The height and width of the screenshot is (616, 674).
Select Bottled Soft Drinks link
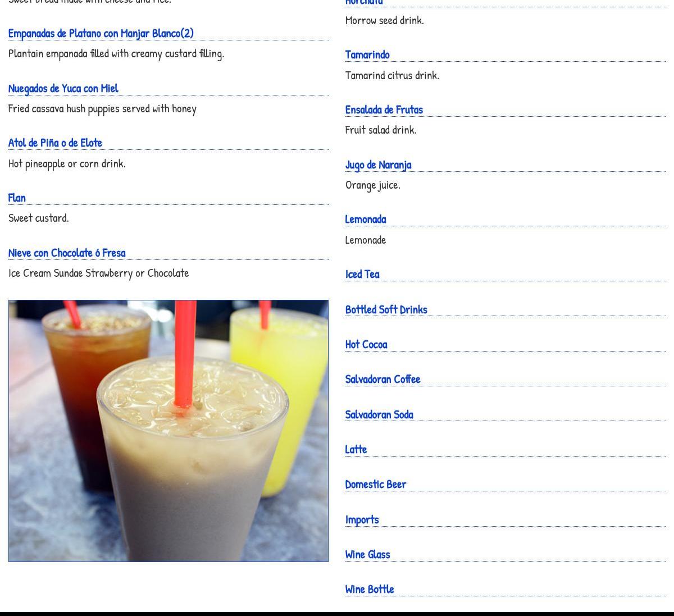tap(386, 309)
